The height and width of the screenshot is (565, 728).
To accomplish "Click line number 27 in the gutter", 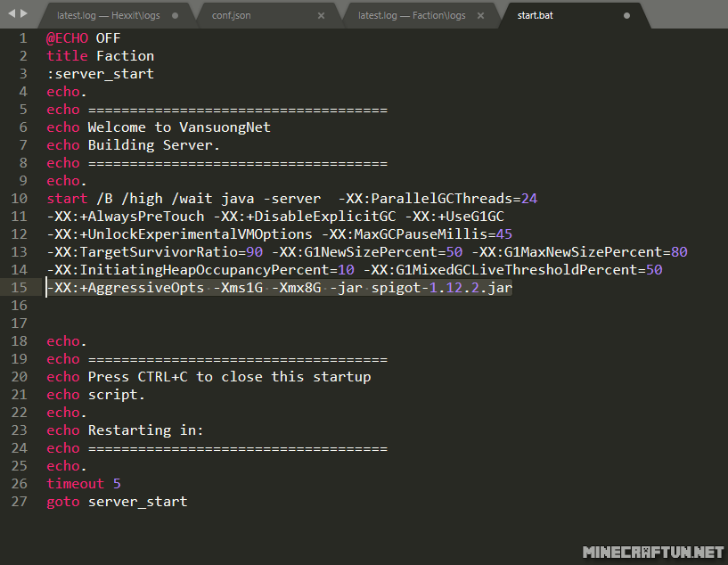I will point(20,502).
